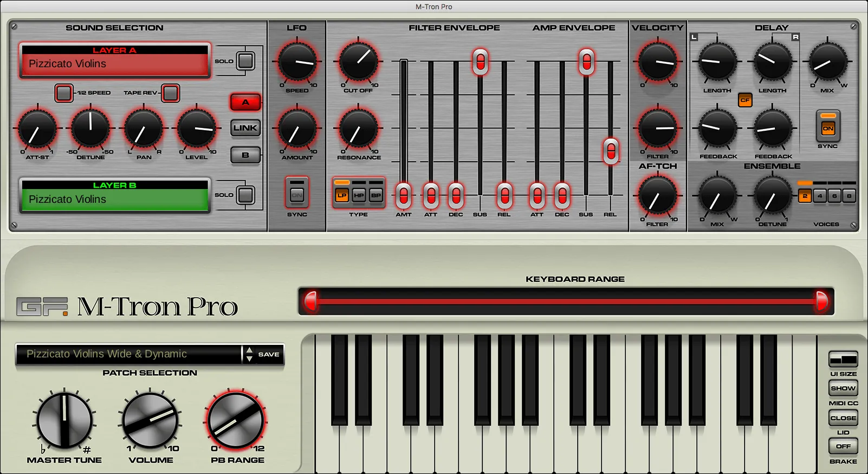
Task: Toggle the Delay CF crossfeed button
Action: [x=745, y=100]
